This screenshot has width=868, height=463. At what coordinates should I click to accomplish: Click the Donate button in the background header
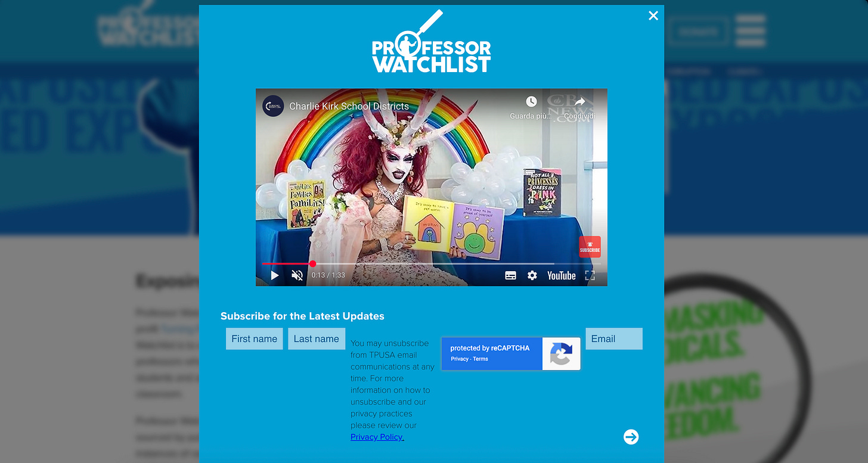[699, 32]
